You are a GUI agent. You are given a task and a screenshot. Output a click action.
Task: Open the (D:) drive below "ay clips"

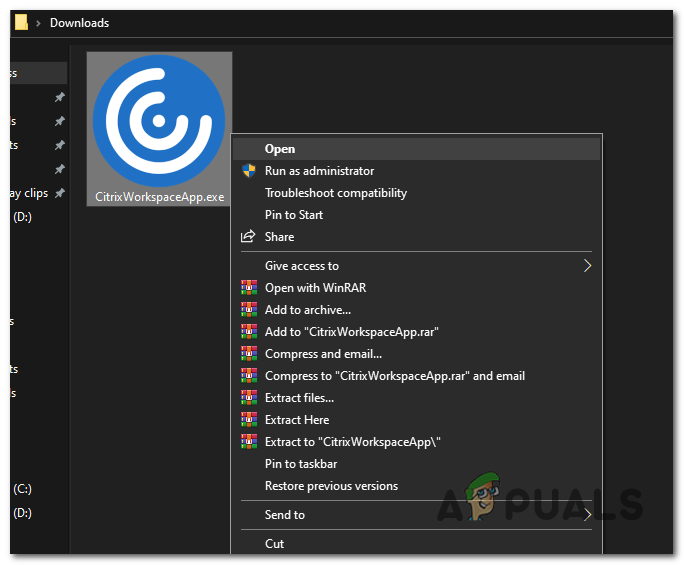point(22,217)
